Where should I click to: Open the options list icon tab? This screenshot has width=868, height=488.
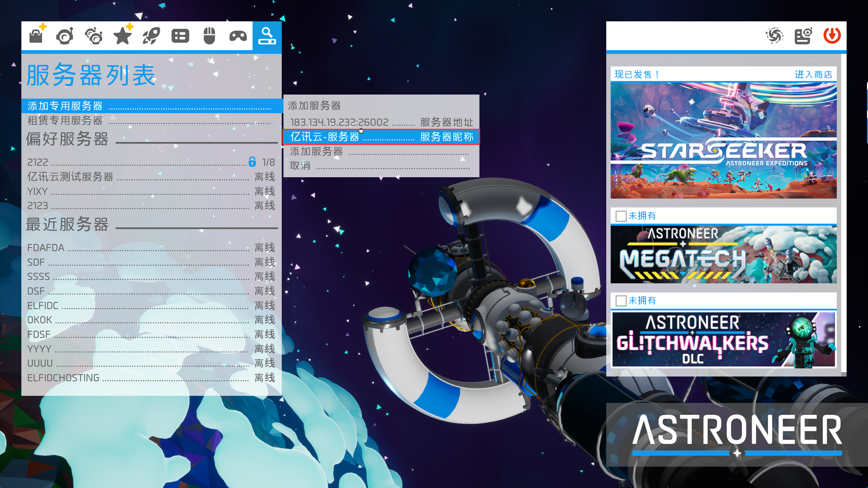tap(180, 36)
